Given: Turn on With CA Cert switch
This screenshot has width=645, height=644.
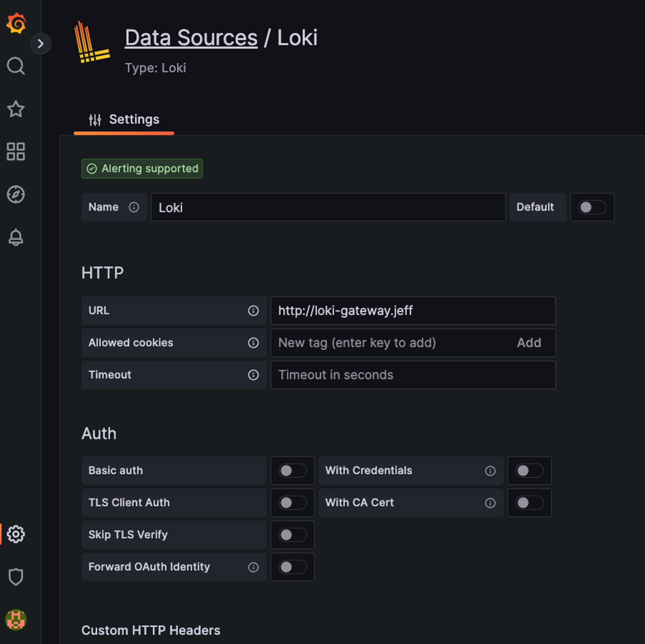Looking at the screenshot, I should coord(529,503).
